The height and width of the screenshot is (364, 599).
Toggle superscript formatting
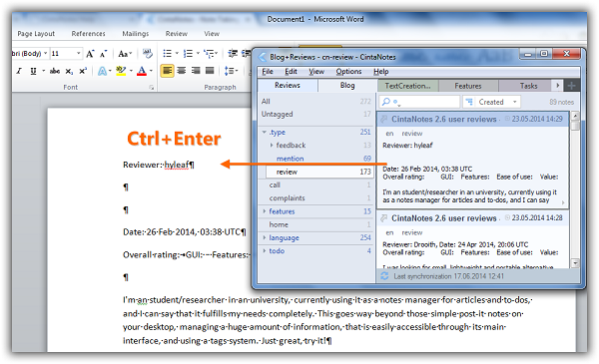pyautogui.click(x=83, y=71)
